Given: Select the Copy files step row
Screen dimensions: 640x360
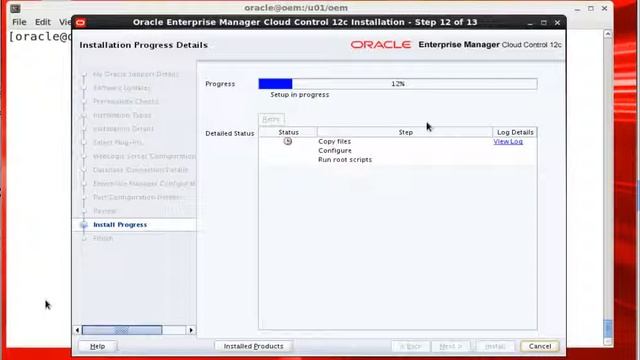Looking at the screenshot, I should 398,142.
